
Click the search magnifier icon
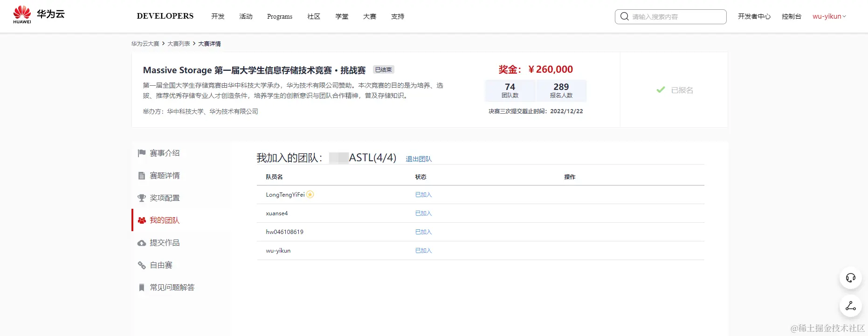click(x=625, y=16)
